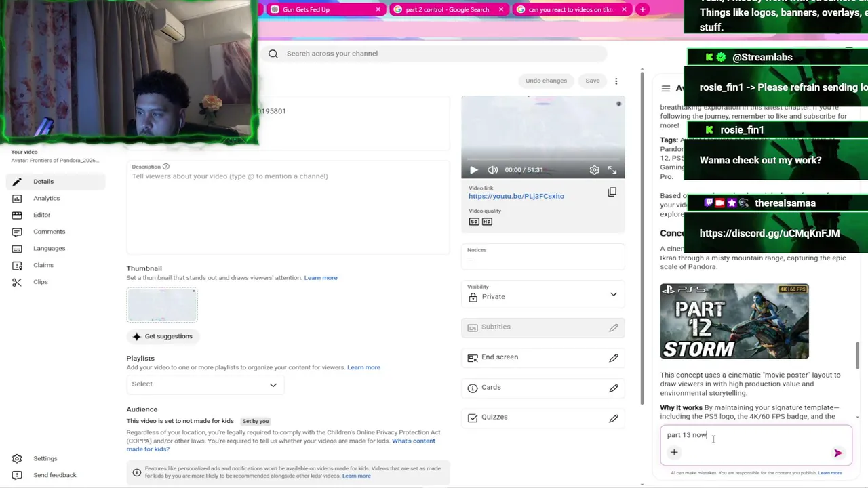Click the Search across your channel field
This screenshot has height=488, width=868.
pyautogui.click(x=434, y=54)
